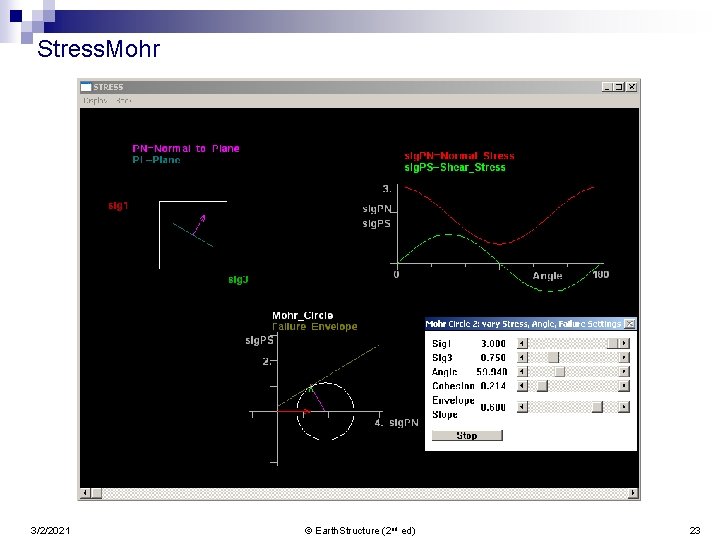The image size is (720, 540).
Task: Minimize the STRESS window
Action: 607,87
